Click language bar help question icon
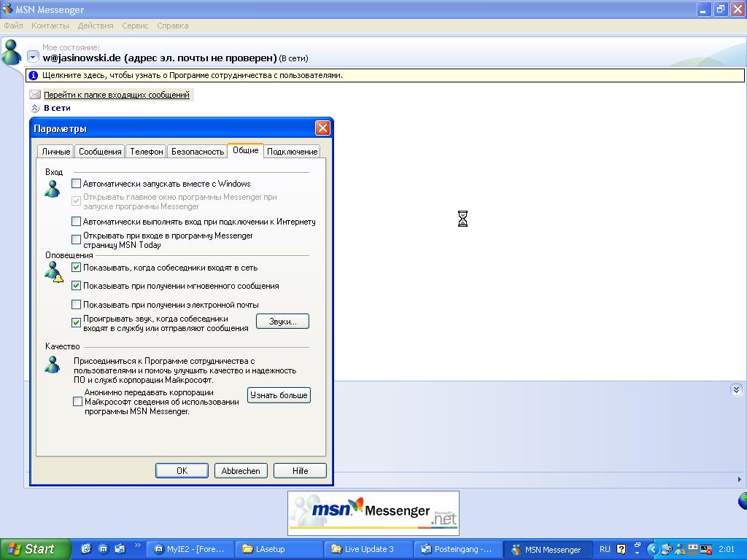This screenshot has height=560, width=747. [x=622, y=549]
